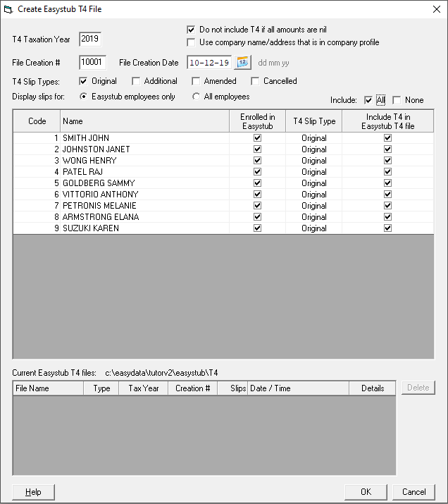
Task: Click the 'Creation #' column header
Action: [193, 388]
